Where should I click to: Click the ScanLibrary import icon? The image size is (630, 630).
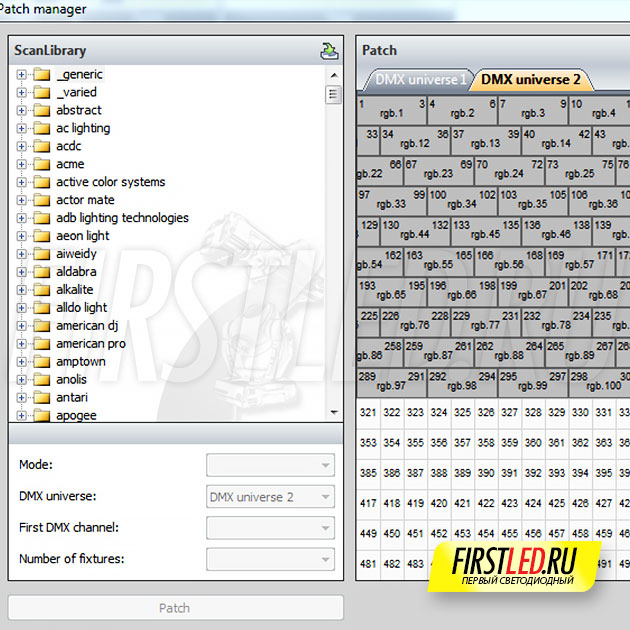pos(329,51)
